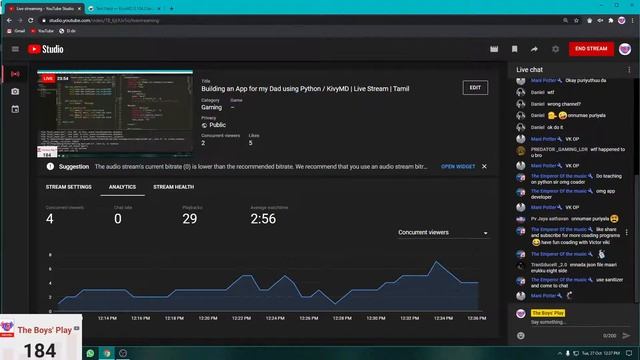
Task: Open stream settings gear icon
Action: (555, 49)
